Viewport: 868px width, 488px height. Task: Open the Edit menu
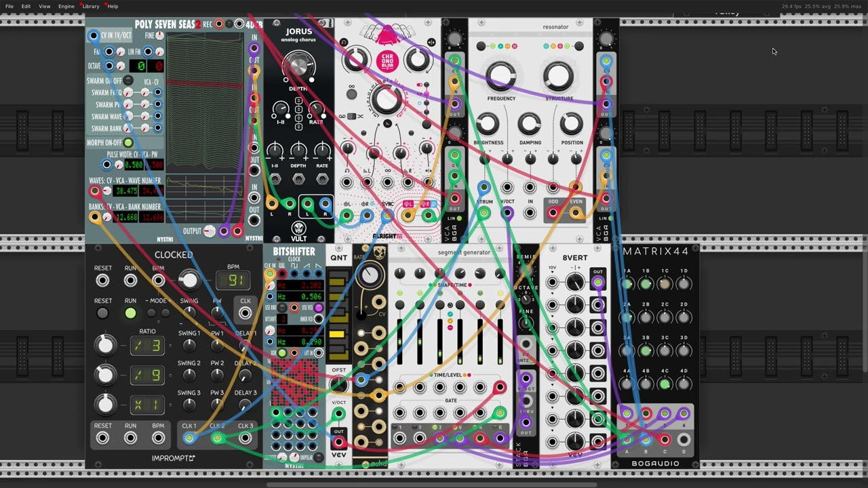(26, 6)
